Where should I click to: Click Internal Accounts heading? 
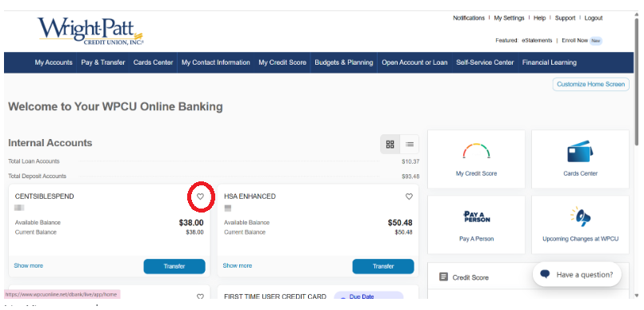(x=50, y=143)
